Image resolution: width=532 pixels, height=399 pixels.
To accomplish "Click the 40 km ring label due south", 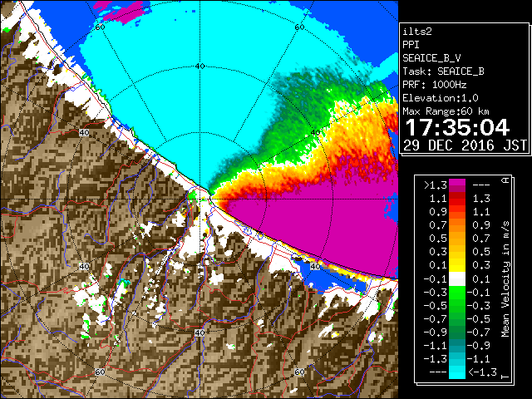I will (x=199, y=332).
